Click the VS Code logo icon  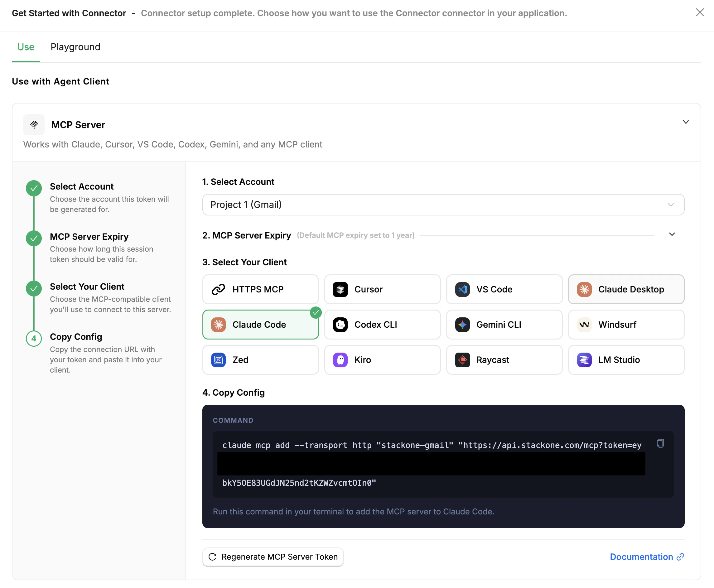click(462, 289)
